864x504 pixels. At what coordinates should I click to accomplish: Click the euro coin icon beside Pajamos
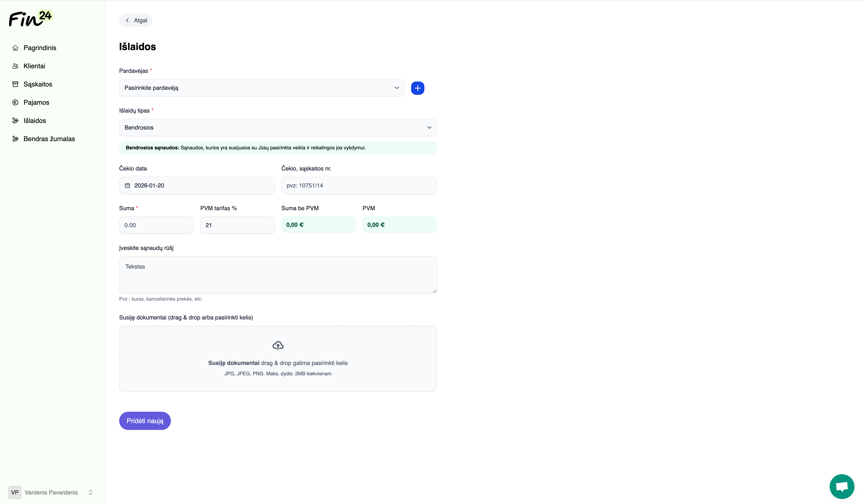15,102
